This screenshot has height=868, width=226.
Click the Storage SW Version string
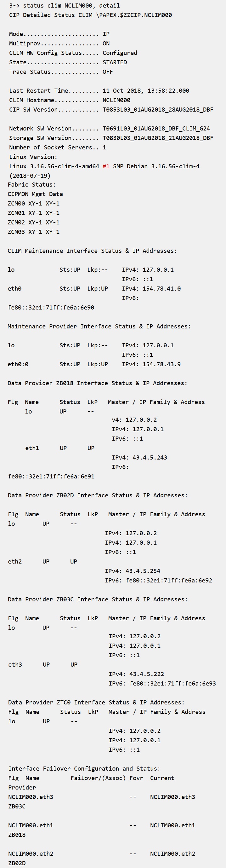(158, 138)
